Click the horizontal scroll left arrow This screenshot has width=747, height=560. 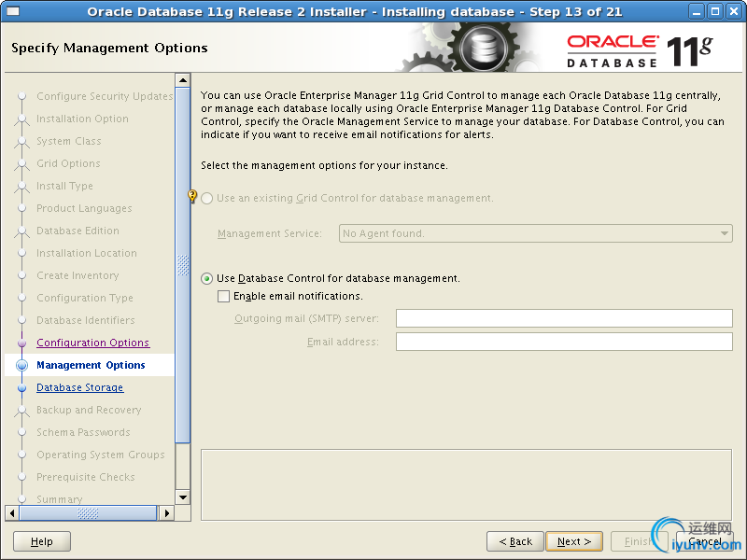tap(12, 513)
